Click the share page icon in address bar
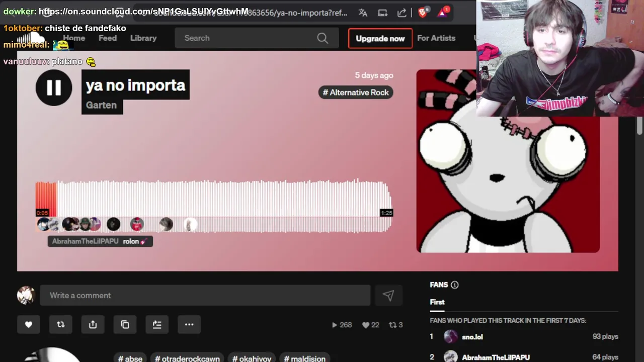Screen dimensions: 644x362 tap(401, 13)
